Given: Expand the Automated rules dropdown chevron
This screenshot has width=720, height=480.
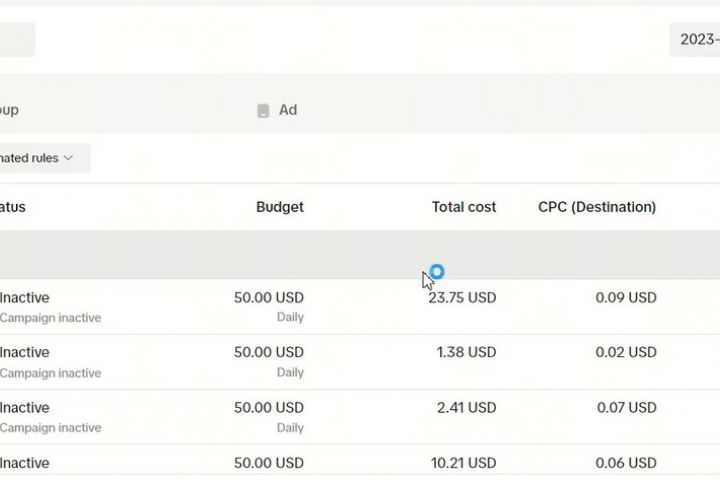Looking at the screenshot, I should [x=68, y=158].
